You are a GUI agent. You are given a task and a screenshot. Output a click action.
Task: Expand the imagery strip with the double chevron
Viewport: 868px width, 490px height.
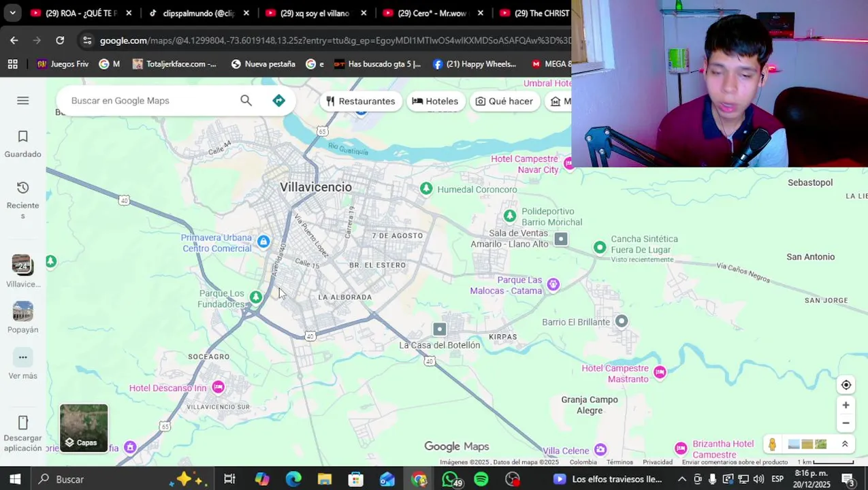pos(845,444)
